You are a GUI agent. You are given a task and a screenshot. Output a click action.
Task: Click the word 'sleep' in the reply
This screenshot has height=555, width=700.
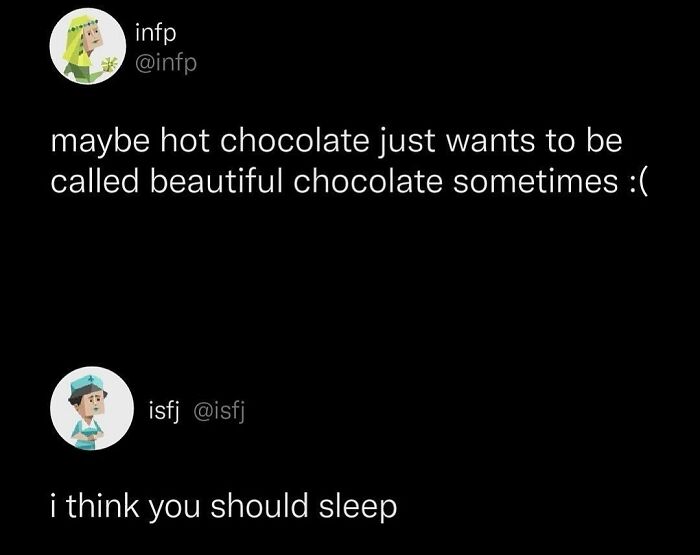pyautogui.click(x=361, y=506)
